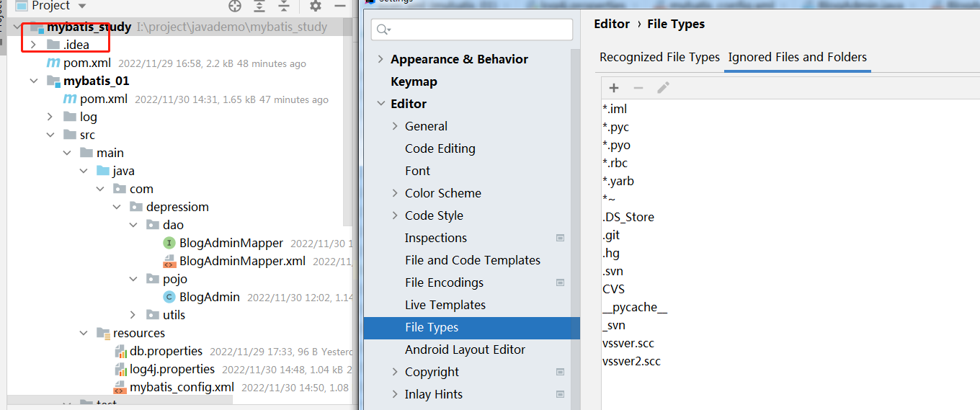Click the java source folder icon
980x410 pixels.
tap(103, 171)
